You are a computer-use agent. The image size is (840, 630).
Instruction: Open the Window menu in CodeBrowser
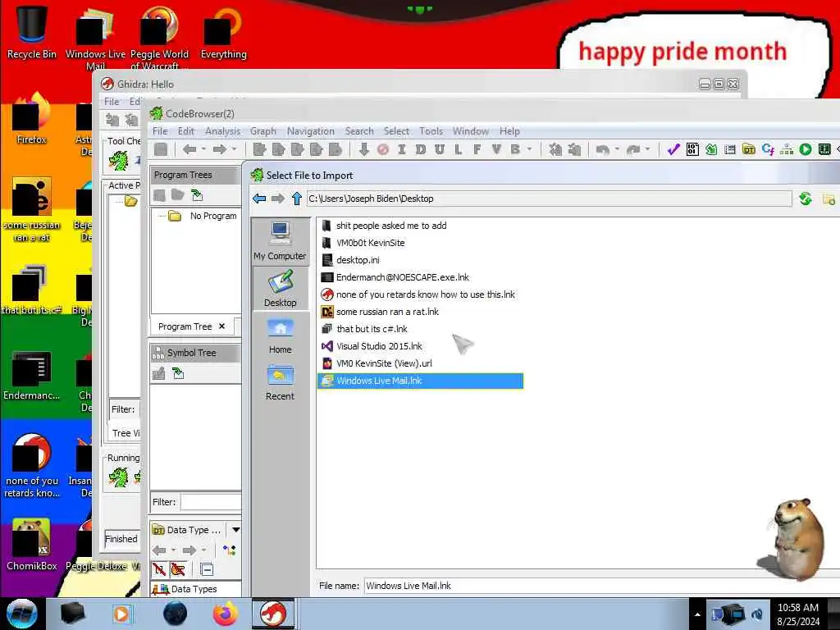click(470, 131)
